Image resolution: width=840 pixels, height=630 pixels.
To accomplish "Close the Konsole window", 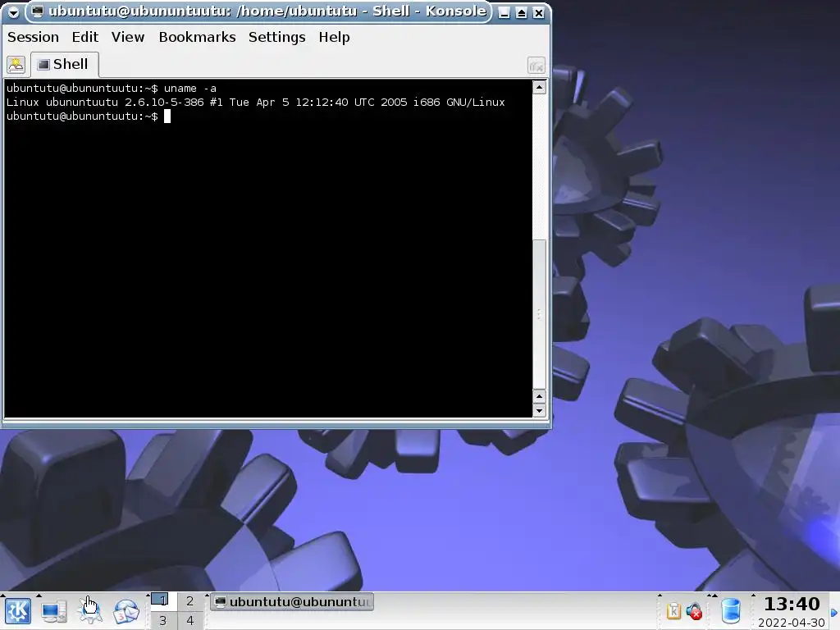I will tap(538, 12).
